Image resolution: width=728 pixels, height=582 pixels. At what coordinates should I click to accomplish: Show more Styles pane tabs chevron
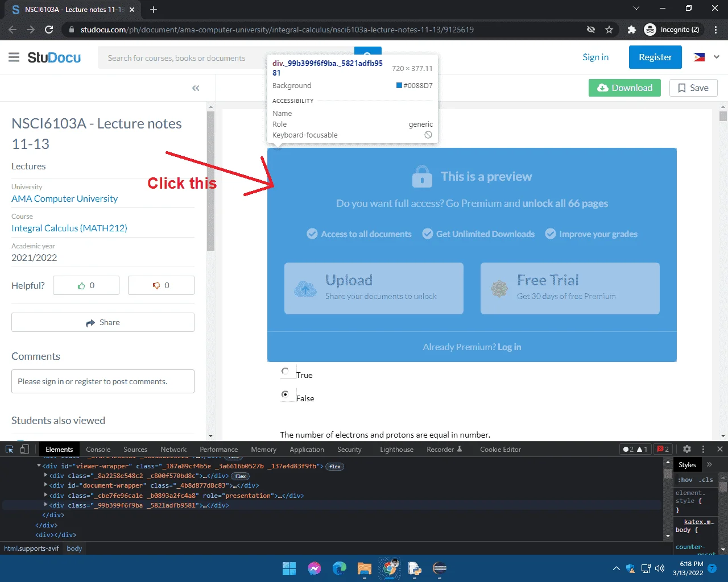pos(709,464)
